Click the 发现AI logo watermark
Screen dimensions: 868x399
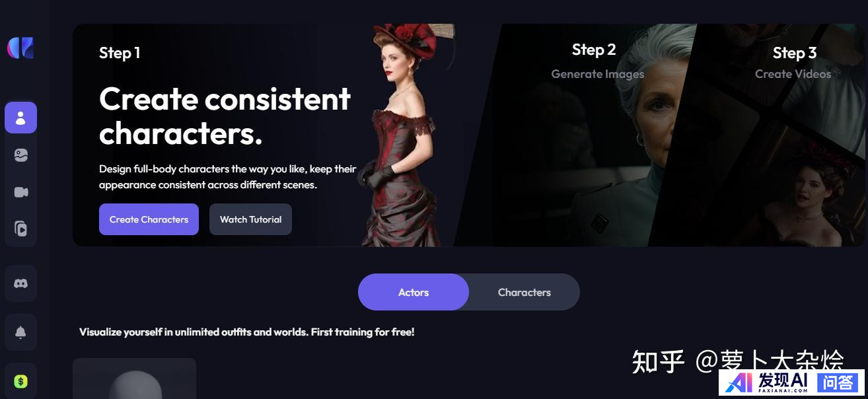(768, 382)
